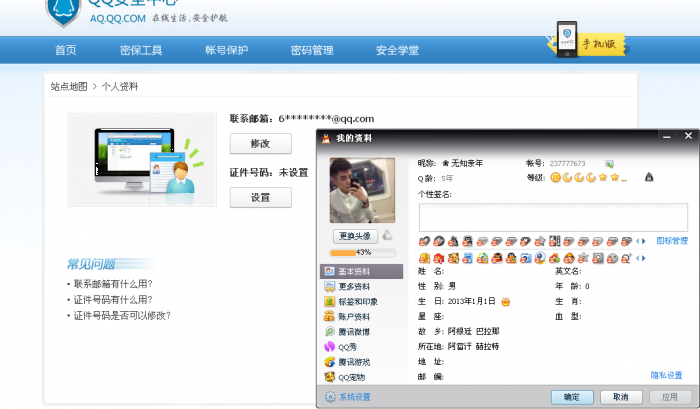
Task: Click the Q+ magnifier icon ending the lower icon row
Action: (626, 258)
